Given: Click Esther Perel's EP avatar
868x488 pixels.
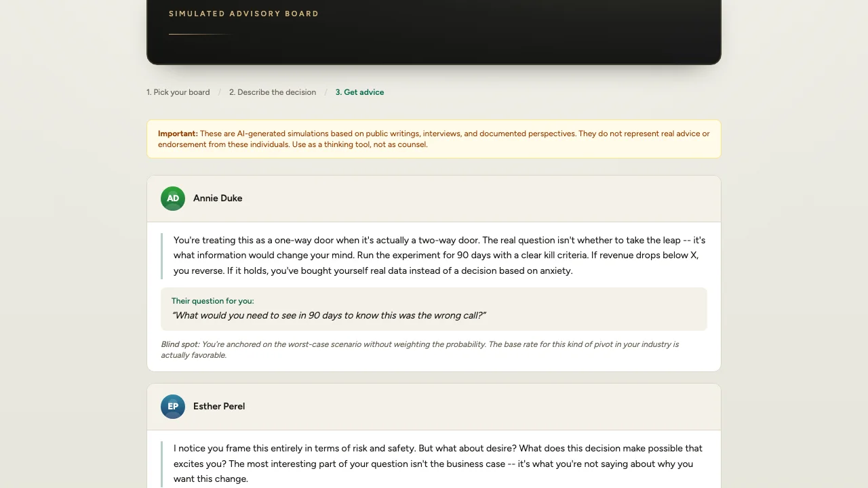Looking at the screenshot, I should 173,407.
